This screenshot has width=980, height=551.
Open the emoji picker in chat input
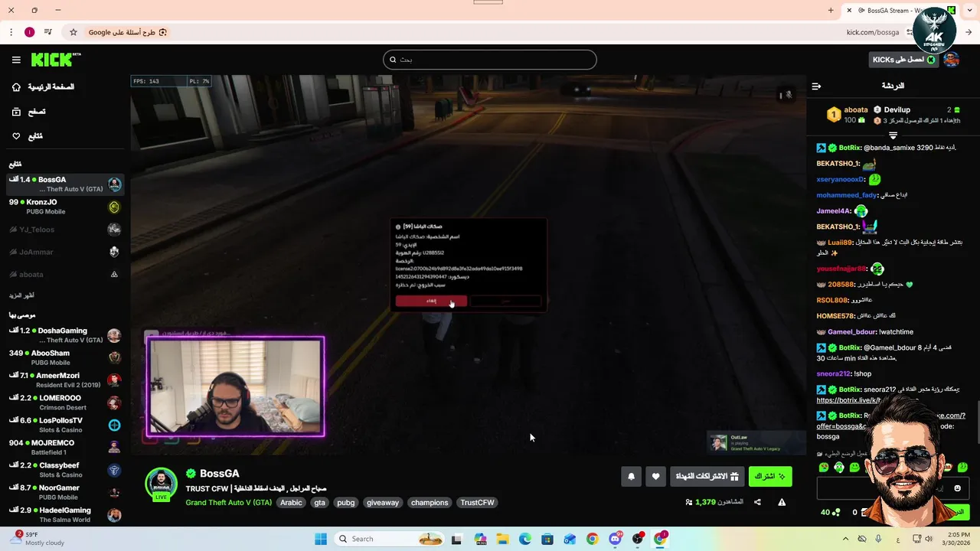pyautogui.click(x=957, y=488)
